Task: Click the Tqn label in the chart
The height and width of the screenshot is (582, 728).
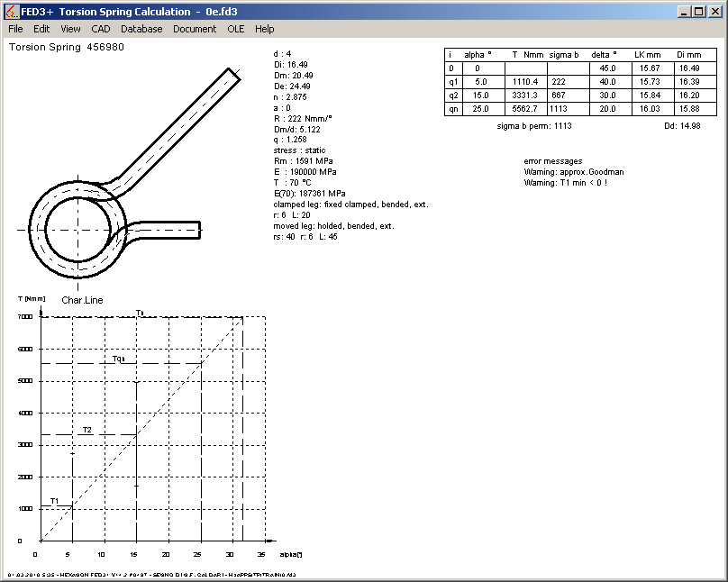Action: 118,359
